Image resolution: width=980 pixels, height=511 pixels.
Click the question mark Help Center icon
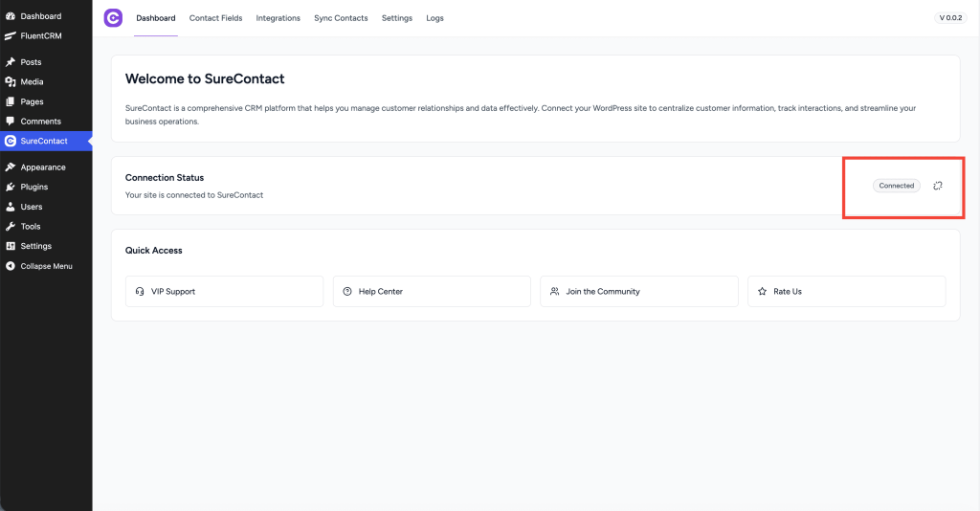tap(347, 291)
